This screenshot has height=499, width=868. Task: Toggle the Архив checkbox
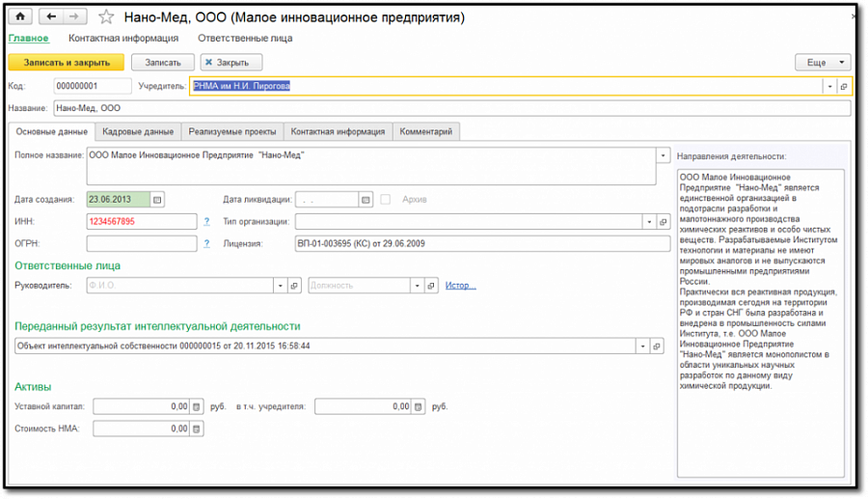pyautogui.click(x=385, y=200)
